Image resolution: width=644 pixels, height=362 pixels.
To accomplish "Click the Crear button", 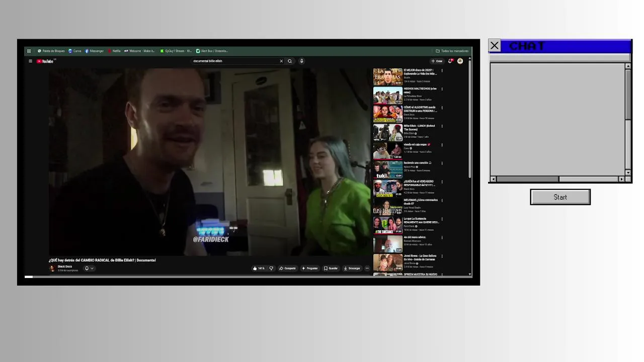I will 437,61.
